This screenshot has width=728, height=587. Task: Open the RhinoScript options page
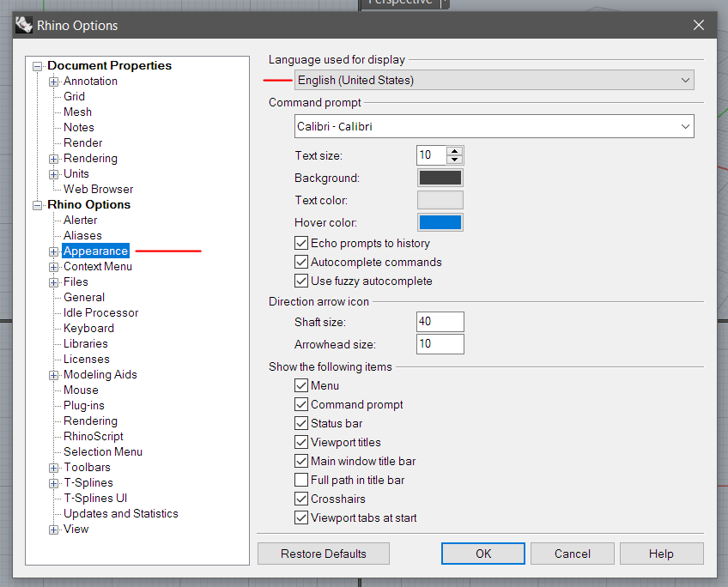point(94,436)
